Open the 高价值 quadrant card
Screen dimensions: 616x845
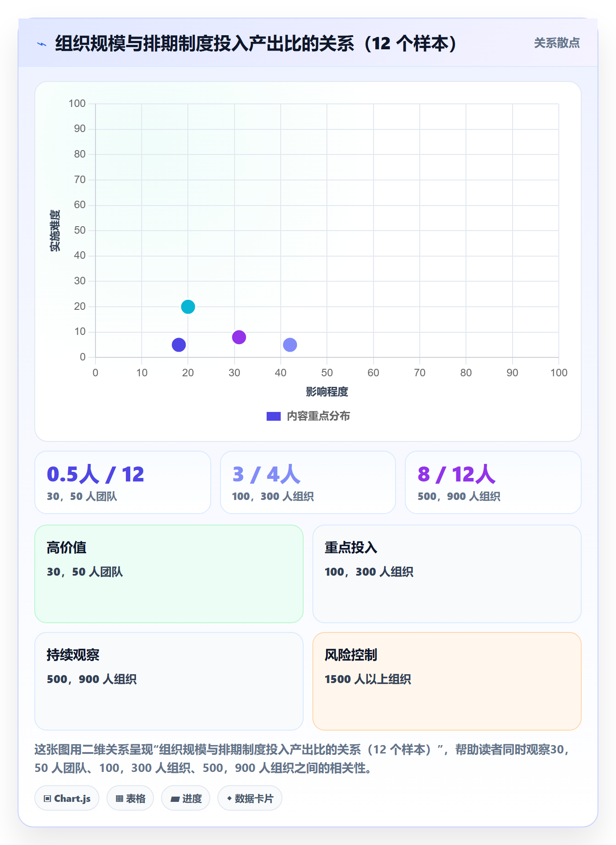coord(169,574)
